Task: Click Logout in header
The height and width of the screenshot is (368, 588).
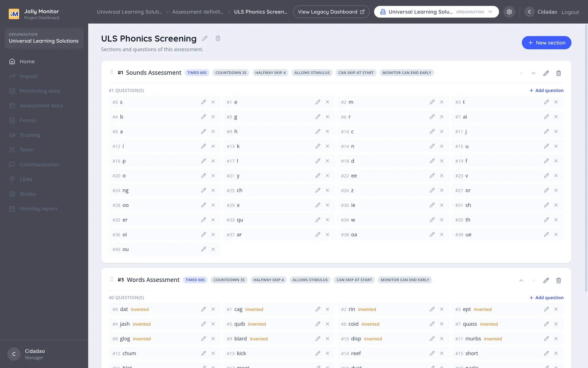Action: point(570,12)
